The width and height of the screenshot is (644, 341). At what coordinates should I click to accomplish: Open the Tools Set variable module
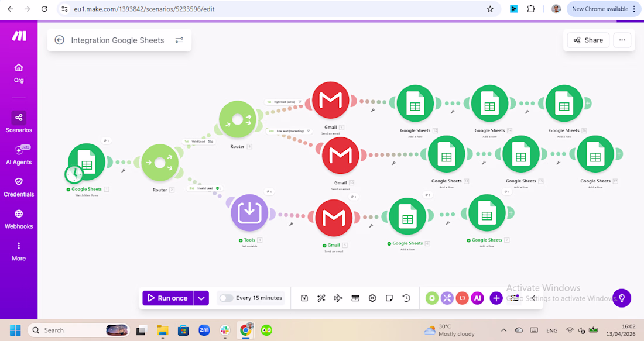(249, 212)
